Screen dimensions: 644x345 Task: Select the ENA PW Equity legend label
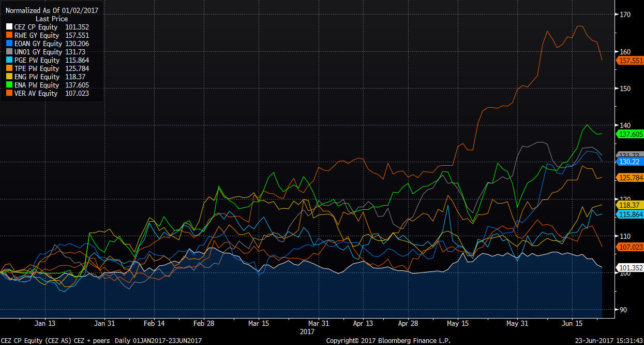click(37, 85)
